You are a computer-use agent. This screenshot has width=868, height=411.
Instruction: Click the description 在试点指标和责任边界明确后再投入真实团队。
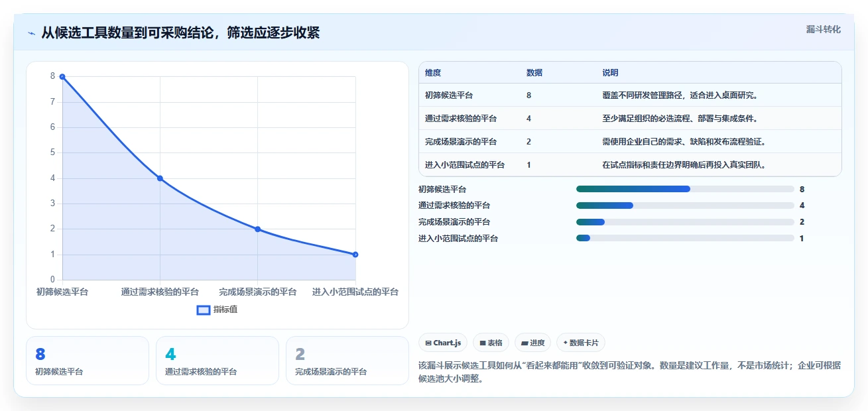[x=684, y=165]
